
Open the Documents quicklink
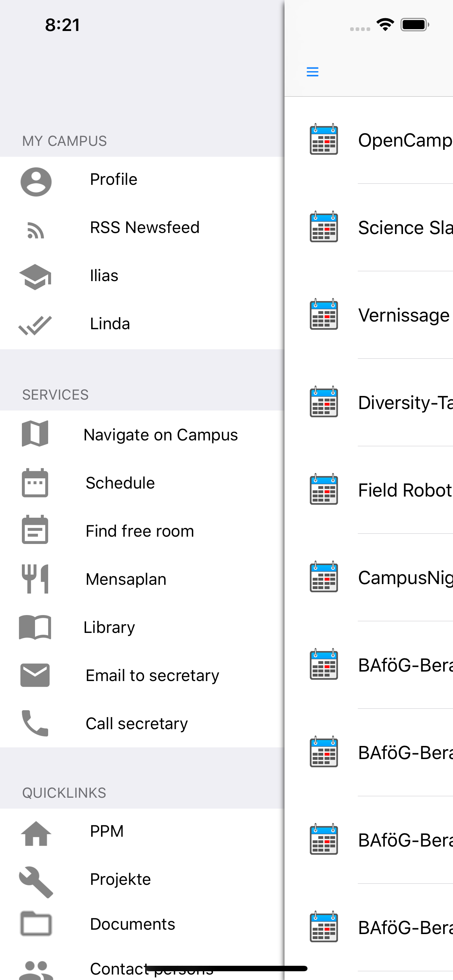(142, 924)
